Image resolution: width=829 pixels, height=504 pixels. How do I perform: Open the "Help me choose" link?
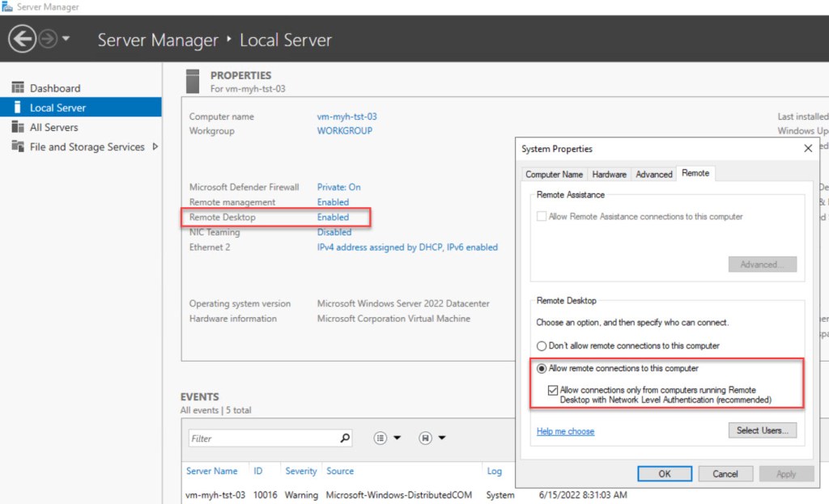click(565, 431)
